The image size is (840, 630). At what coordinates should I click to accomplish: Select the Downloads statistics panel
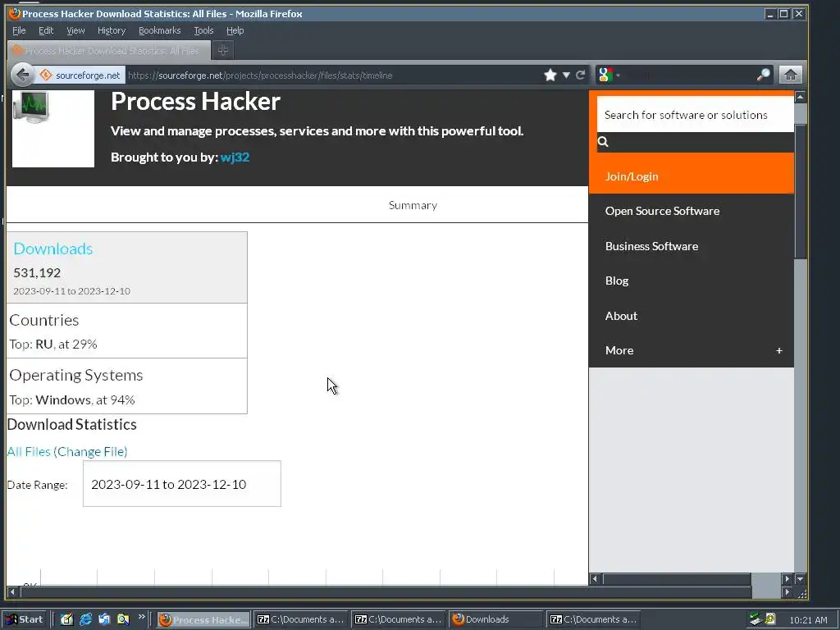click(x=127, y=267)
